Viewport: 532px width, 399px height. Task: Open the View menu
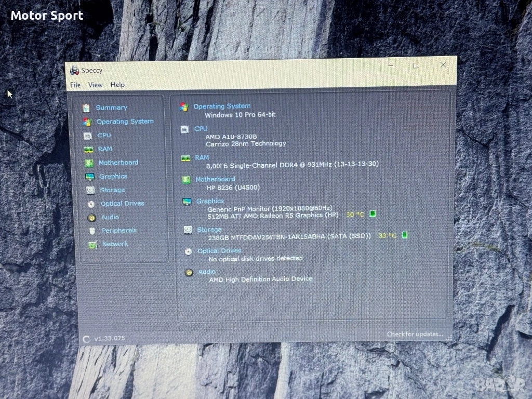point(95,85)
